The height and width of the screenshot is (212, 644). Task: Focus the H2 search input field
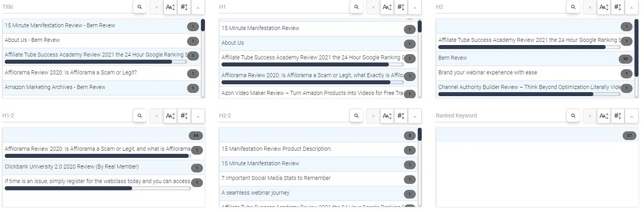[x=501, y=7]
